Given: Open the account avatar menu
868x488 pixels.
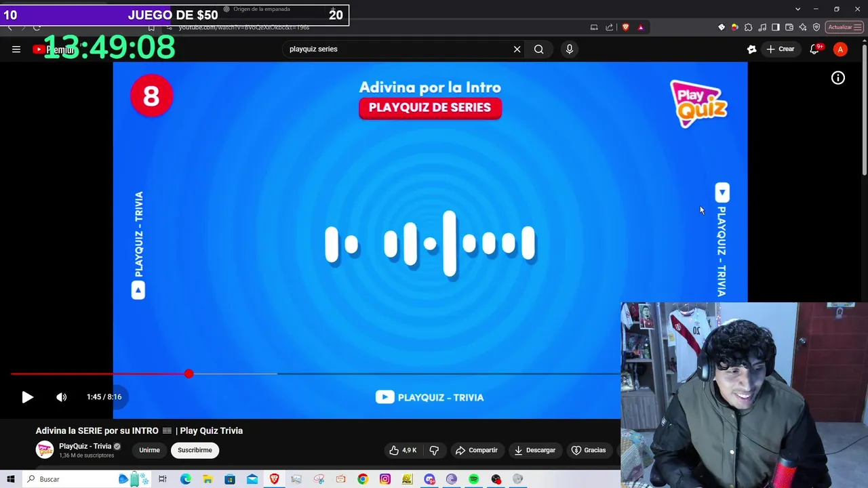Looking at the screenshot, I should (x=840, y=49).
